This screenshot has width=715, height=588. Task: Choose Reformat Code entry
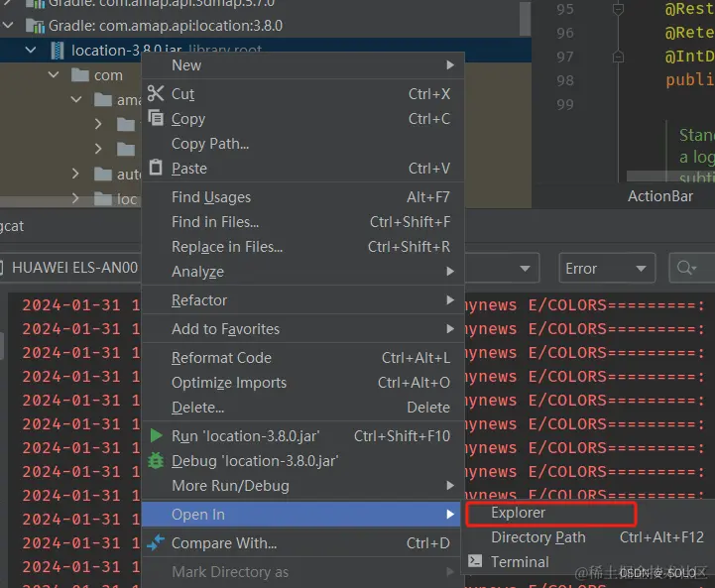pos(302,358)
